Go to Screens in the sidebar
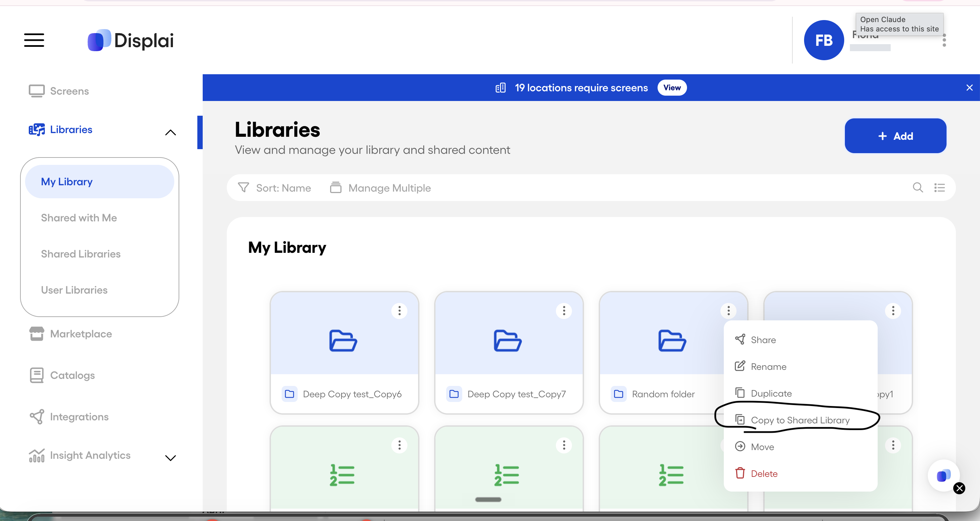 (69, 91)
